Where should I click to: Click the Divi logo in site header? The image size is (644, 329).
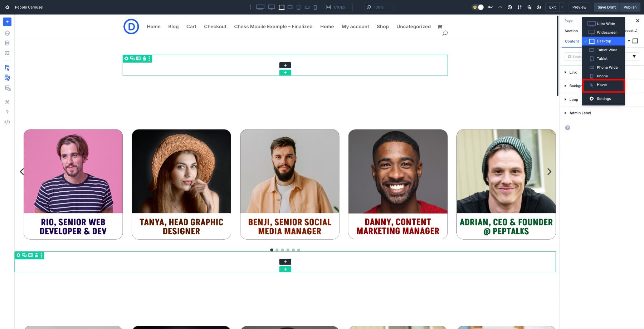coord(131,26)
